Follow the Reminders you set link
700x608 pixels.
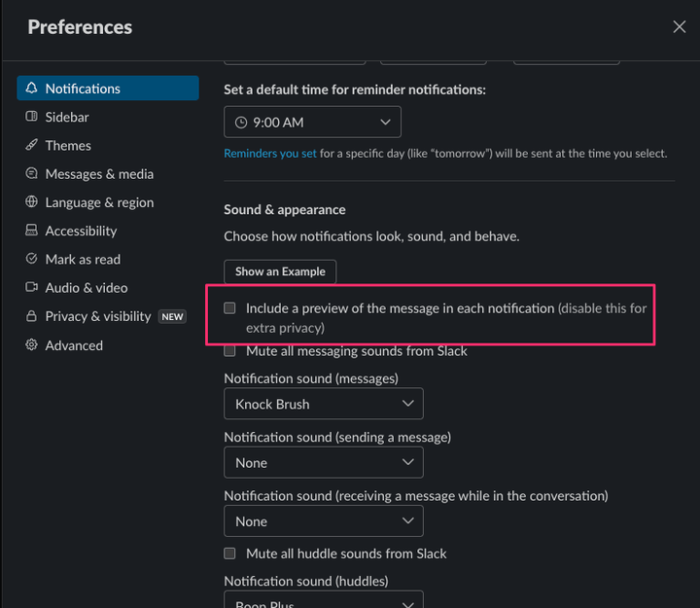tap(270, 154)
